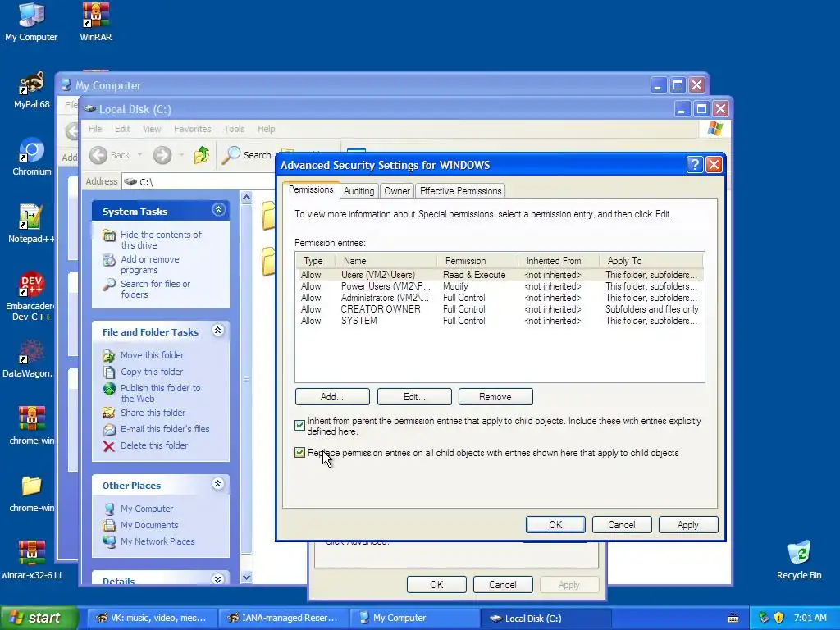Switch to Permissions tab
The width and height of the screenshot is (840, 630).
pyautogui.click(x=311, y=189)
